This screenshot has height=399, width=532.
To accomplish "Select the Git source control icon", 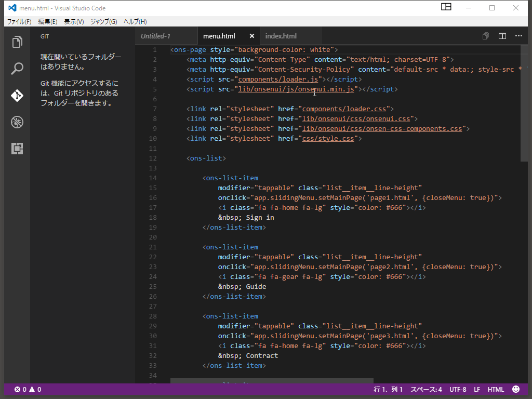I will (17, 96).
